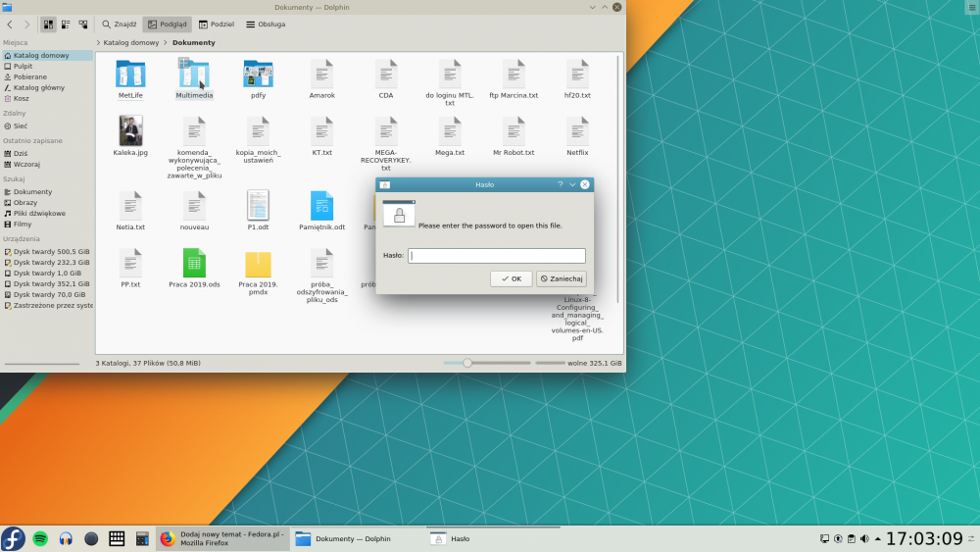
Task: Open Dysk twardy 500,5 GiB device
Action: point(47,251)
